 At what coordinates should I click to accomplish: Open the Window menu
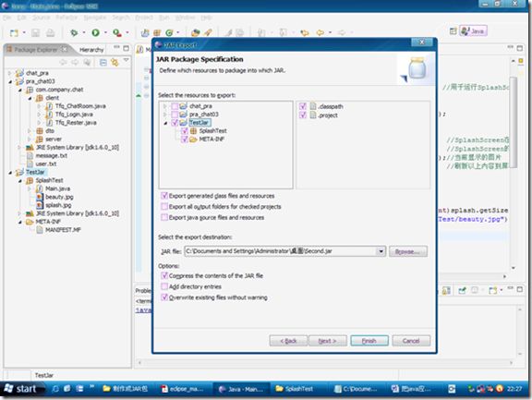click(186, 18)
